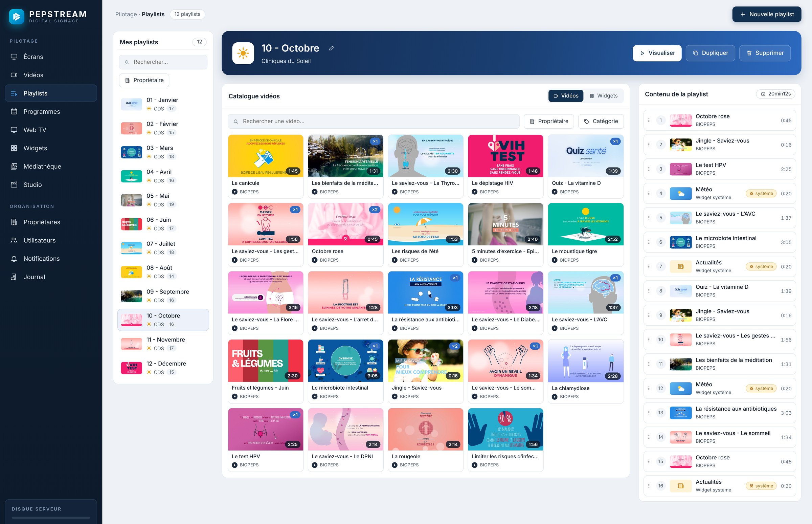
Task: Click the Médiathèque image icon in sidebar
Action: [x=14, y=167]
